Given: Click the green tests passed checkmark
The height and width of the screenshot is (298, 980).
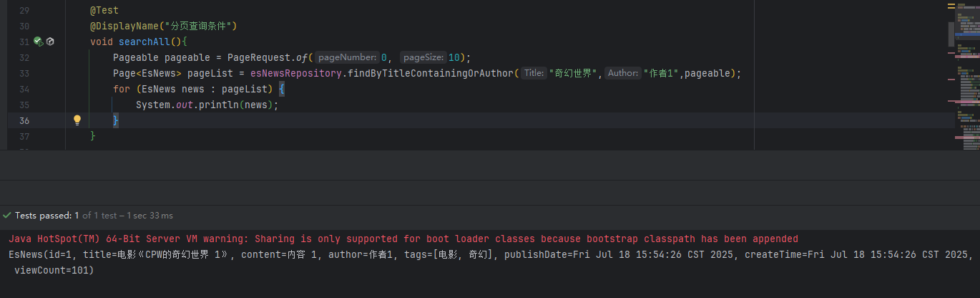Looking at the screenshot, I should pos(7,215).
